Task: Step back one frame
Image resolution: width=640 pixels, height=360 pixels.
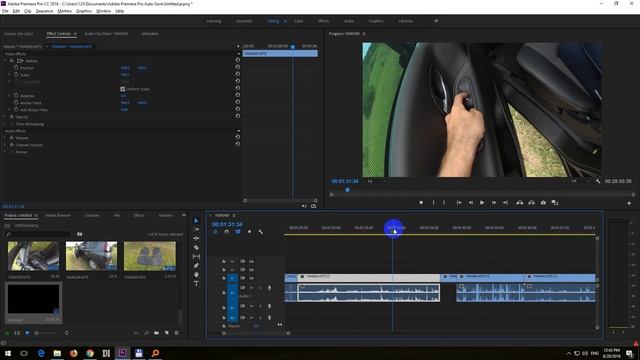Action: [x=471, y=203]
